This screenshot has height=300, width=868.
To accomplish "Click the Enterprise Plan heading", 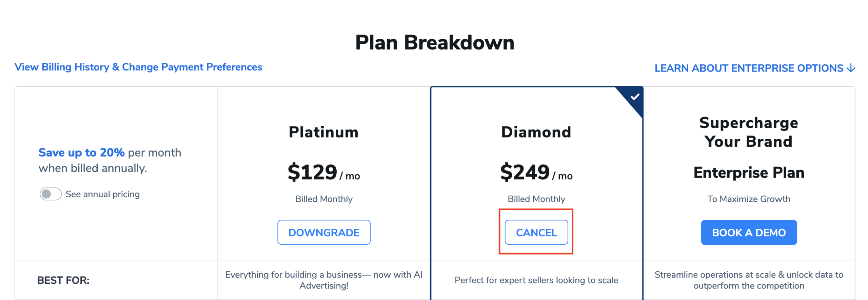I will coord(748,173).
